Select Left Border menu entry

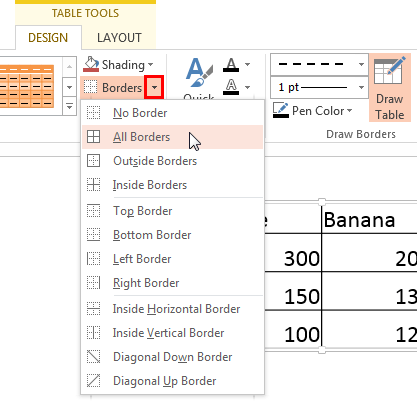(172, 259)
